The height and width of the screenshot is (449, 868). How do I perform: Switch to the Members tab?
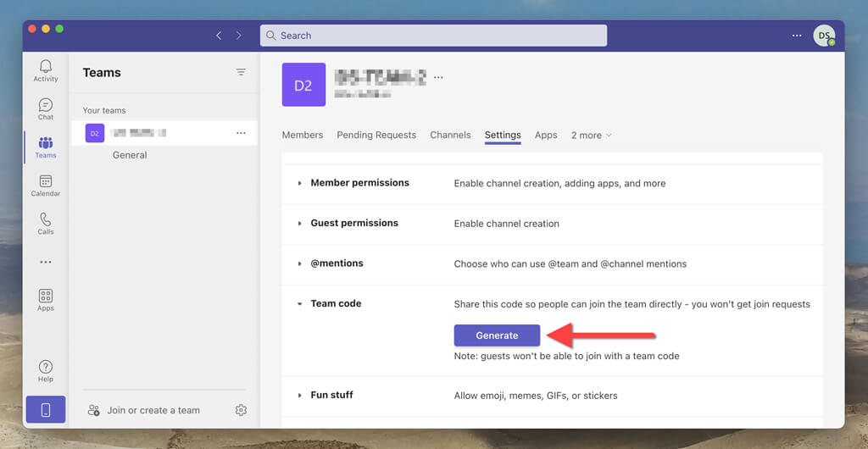pyautogui.click(x=303, y=136)
